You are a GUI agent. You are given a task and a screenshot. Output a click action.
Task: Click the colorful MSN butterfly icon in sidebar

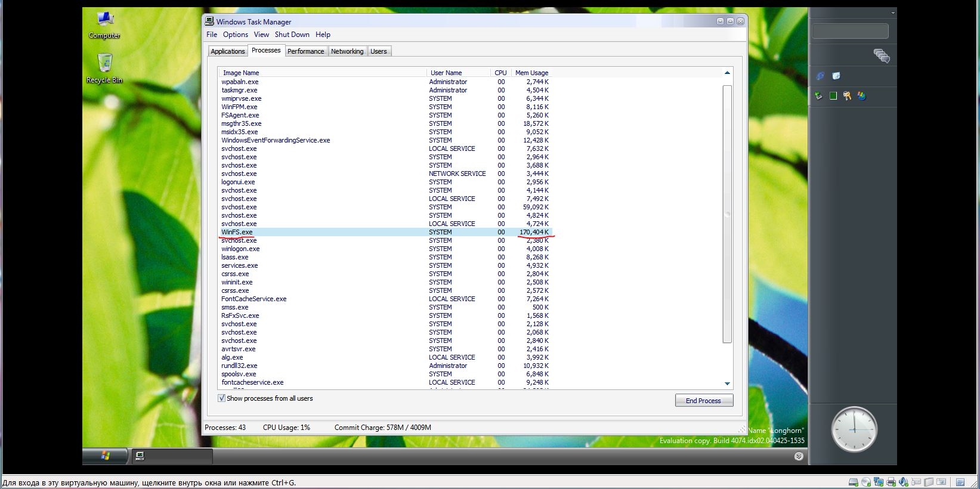coord(861,95)
